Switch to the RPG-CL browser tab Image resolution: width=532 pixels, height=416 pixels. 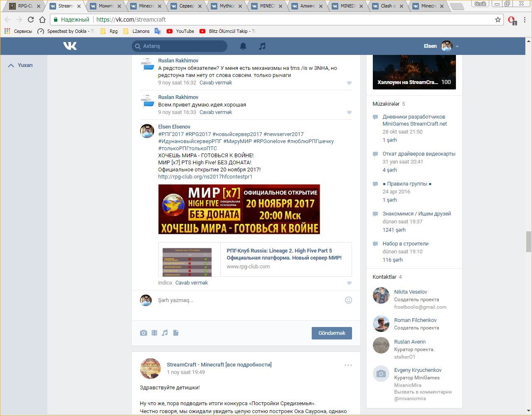tap(25, 6)
